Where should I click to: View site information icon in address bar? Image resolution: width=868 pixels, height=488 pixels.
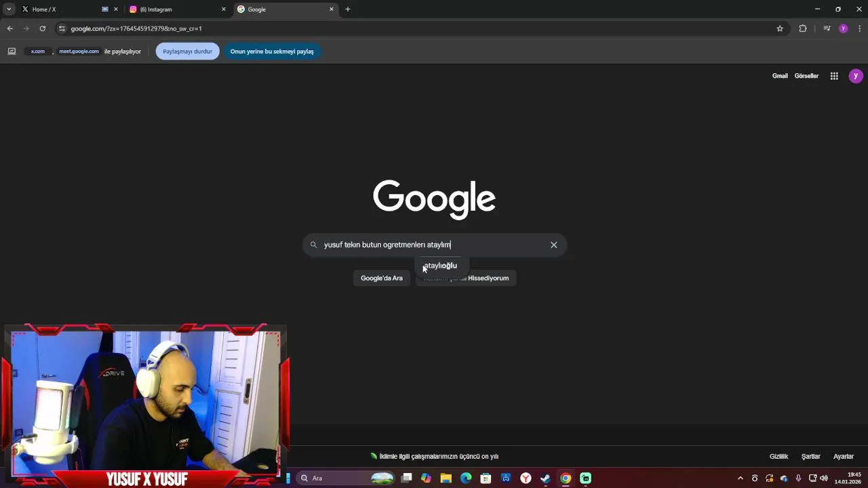pyautogui.click(x=62, y=28)
